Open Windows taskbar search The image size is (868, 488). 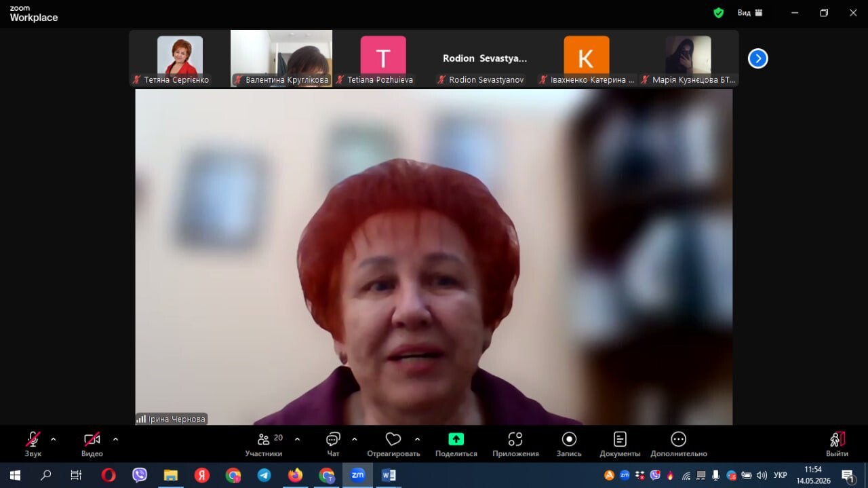pyautogui.click(x=46, y=475)
